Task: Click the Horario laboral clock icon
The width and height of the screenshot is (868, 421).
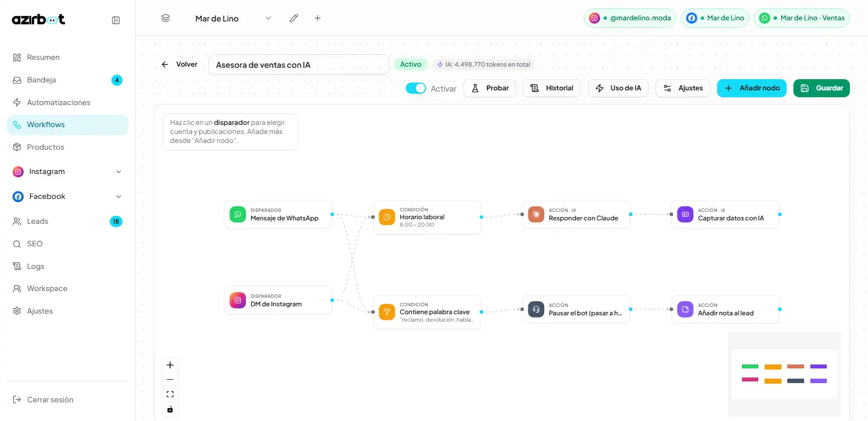Action: tap(387, 217)
